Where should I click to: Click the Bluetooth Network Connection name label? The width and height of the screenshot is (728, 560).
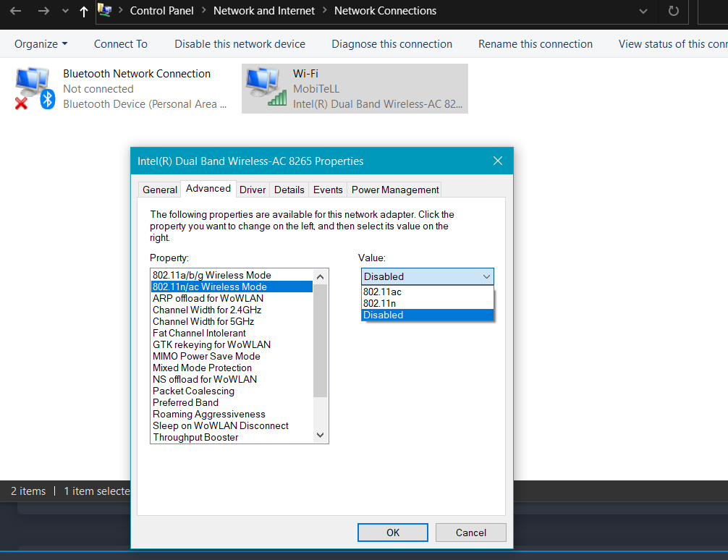coord(137,73)
